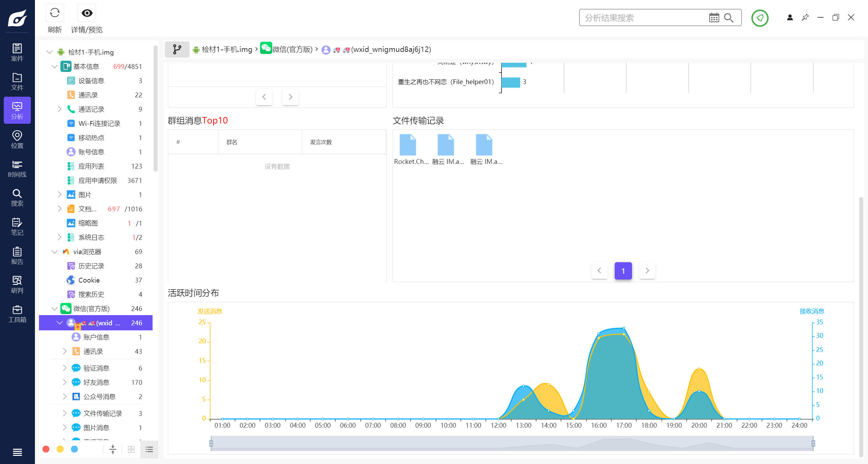Expand the 好友消息 tree node
This screenshot has height=464, width=868.
point(65,382)
